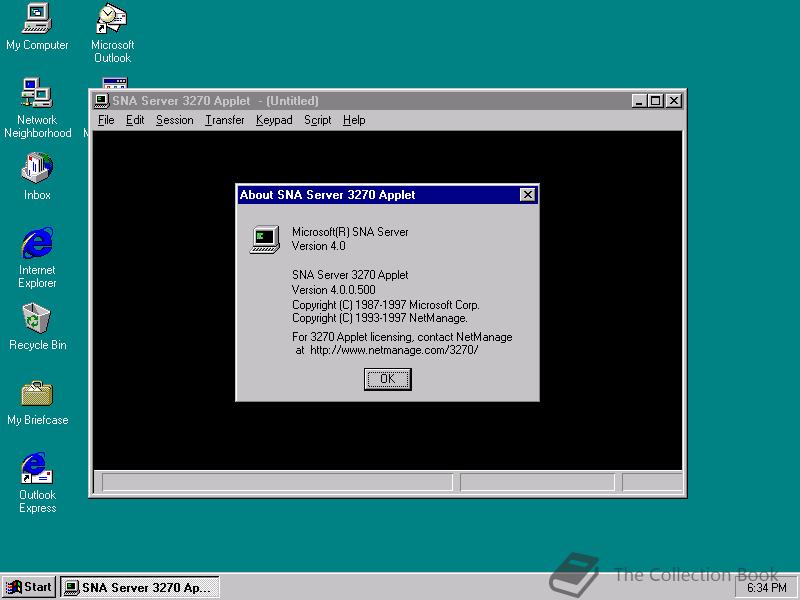Screen dimensions: 800x600
Task: Open the Transfer menu
Action: pos(224,120)
